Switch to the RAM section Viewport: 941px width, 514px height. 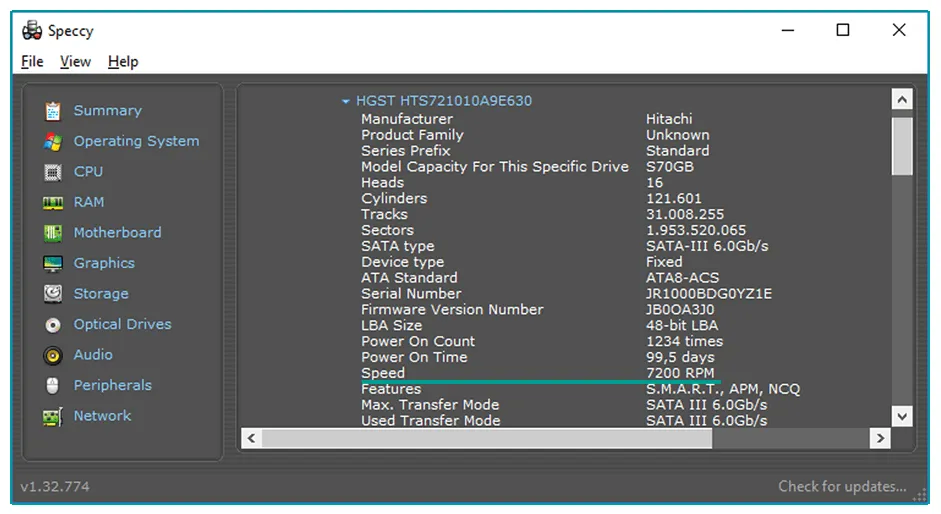pyautogui.click(x=89, y=202)
